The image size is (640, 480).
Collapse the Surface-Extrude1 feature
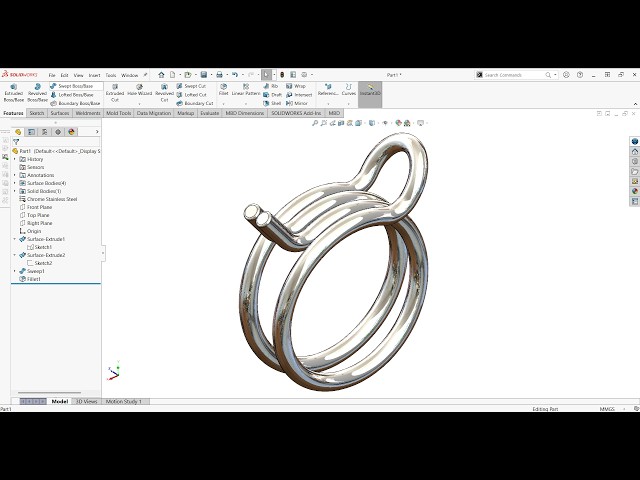tap(15, 239)
